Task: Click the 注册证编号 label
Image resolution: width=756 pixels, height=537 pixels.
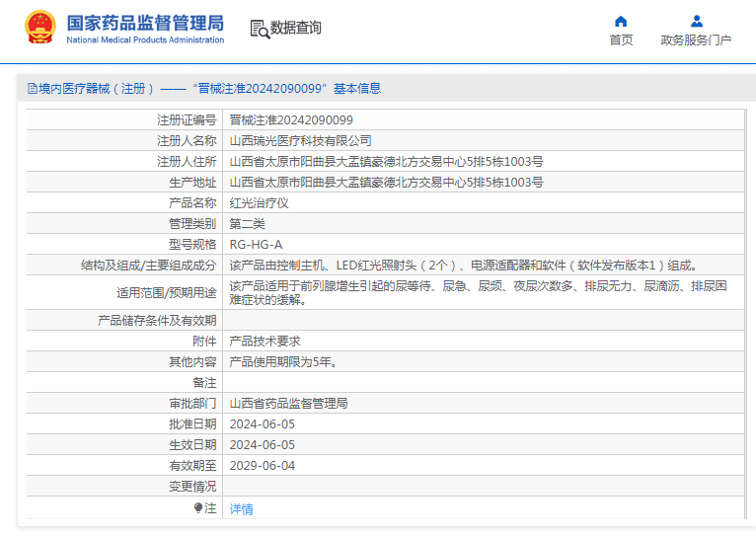Action: coord(187,120)
